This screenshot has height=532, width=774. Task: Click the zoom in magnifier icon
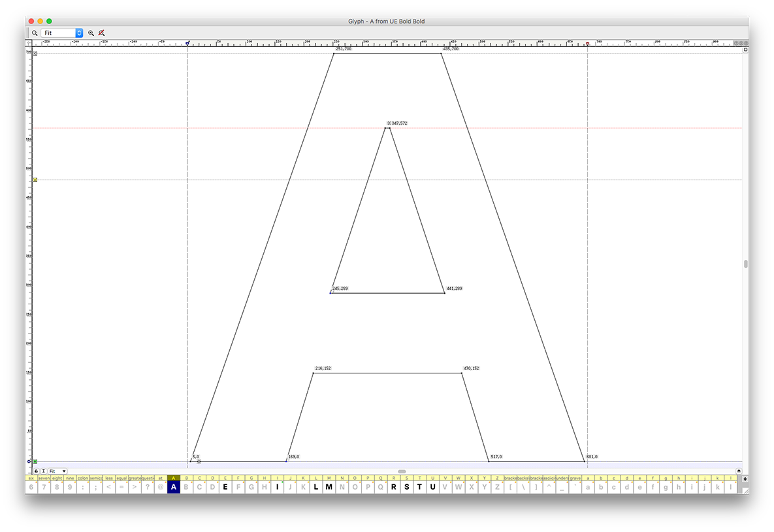91,33
